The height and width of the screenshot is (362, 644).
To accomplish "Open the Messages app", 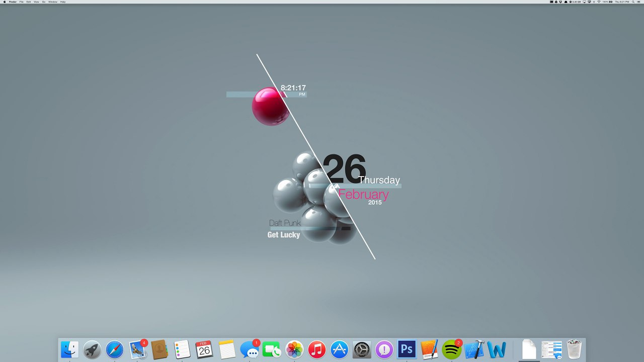I will point(249,349).
